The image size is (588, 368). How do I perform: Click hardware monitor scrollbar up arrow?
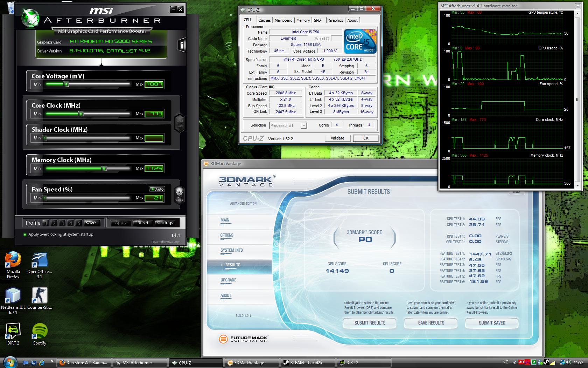(577, 14)
